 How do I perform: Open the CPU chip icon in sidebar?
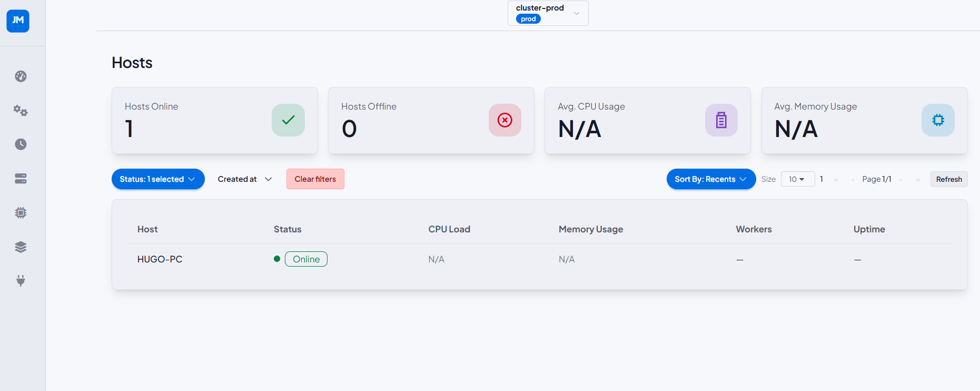pyautogui.click(x=21, y=213)
